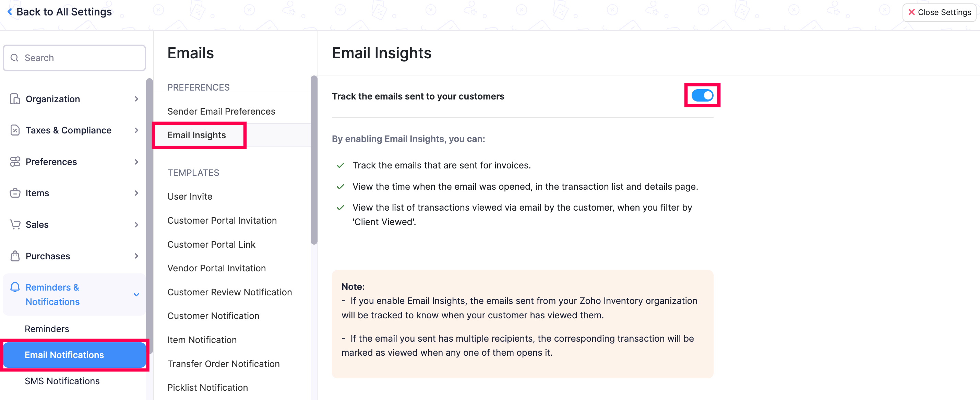Viewport: 980px width, 400px height.
Task: Expand the Organization section chevron
Action: 136,99
